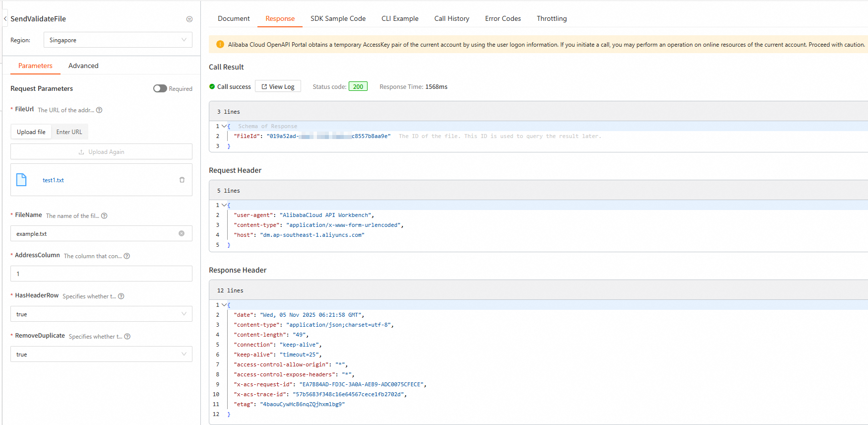This screenshot has width=868, height=425.
Task: Open the Advanced parameters tab
Action: click(83, 66)
